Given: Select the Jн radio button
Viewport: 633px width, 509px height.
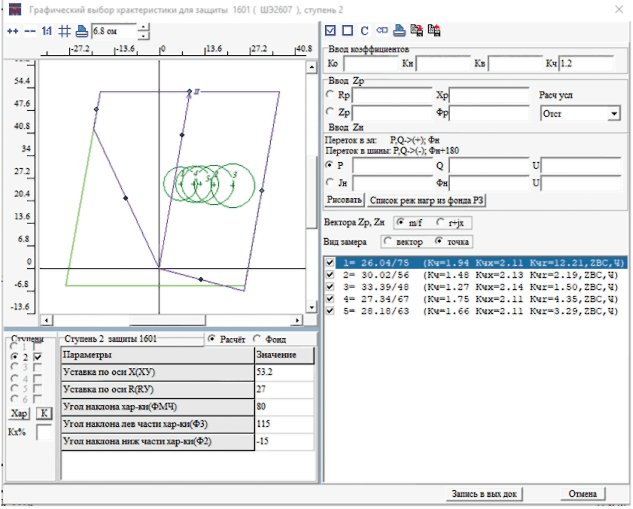Looking at the screenshot, I should click(330, 182).
